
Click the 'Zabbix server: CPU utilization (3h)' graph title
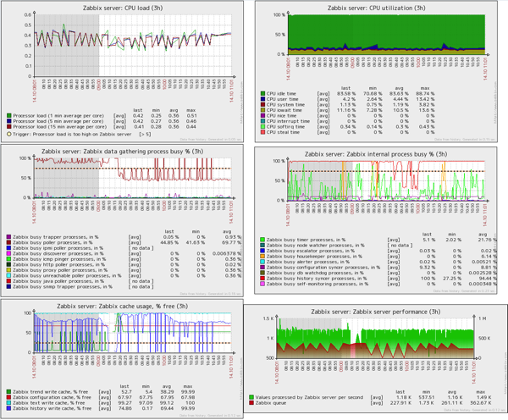tap(376, 8)
